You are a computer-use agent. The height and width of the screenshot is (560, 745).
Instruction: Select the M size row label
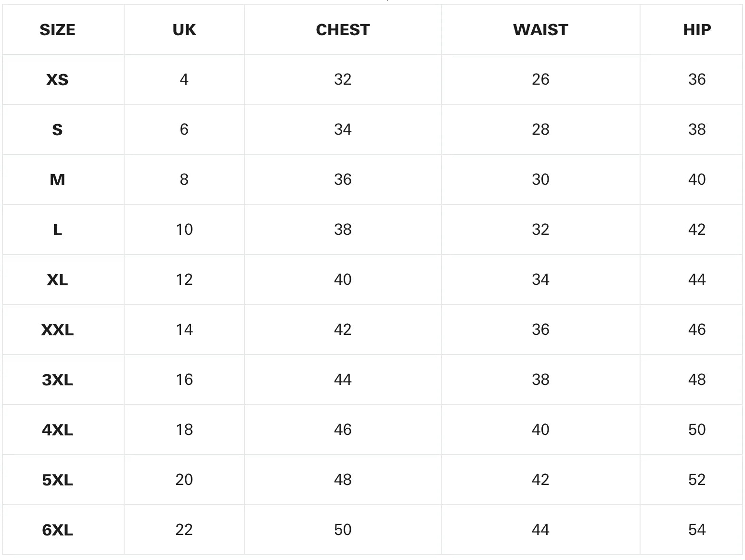pos(57,179)
